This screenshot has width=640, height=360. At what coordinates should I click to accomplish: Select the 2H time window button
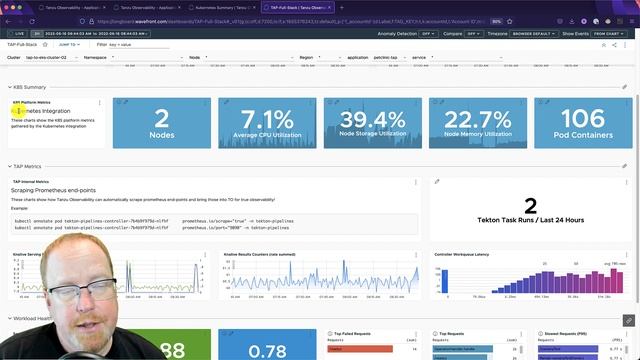(37, 33)
